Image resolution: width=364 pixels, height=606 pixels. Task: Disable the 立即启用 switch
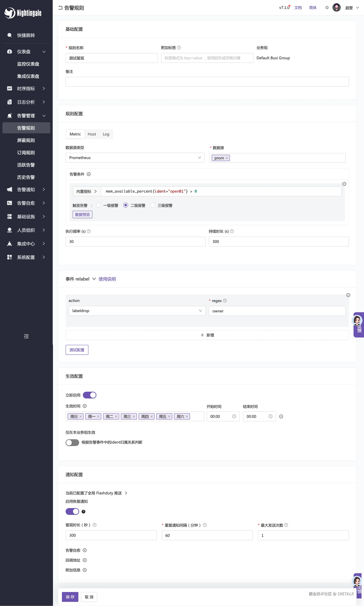coord(89,395)
